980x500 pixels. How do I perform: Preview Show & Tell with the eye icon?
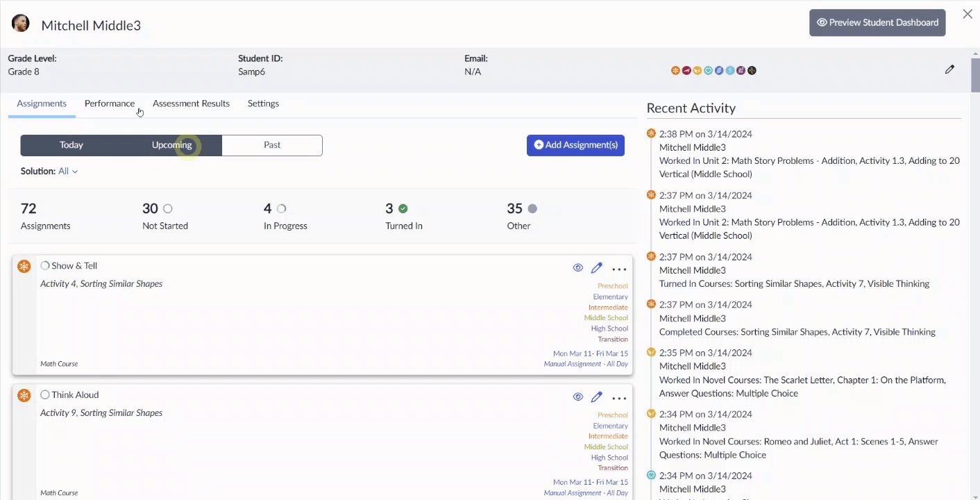coord(577,268)
